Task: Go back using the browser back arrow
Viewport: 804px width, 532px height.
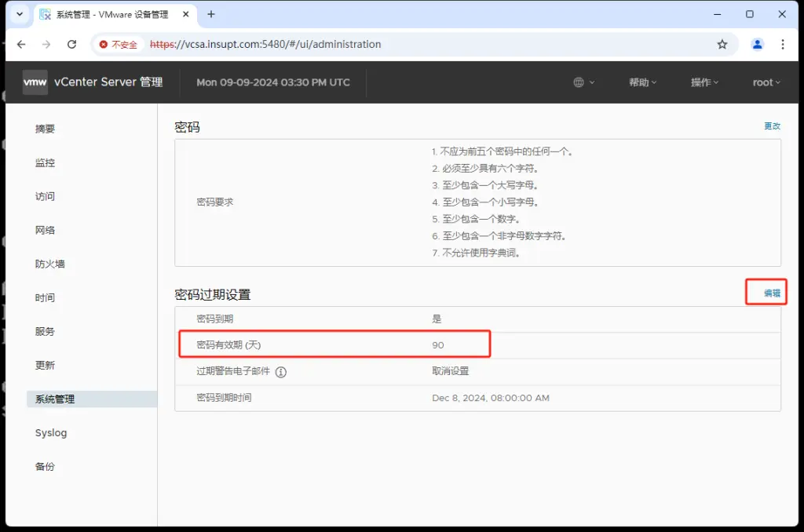Action: pos(21,45)
